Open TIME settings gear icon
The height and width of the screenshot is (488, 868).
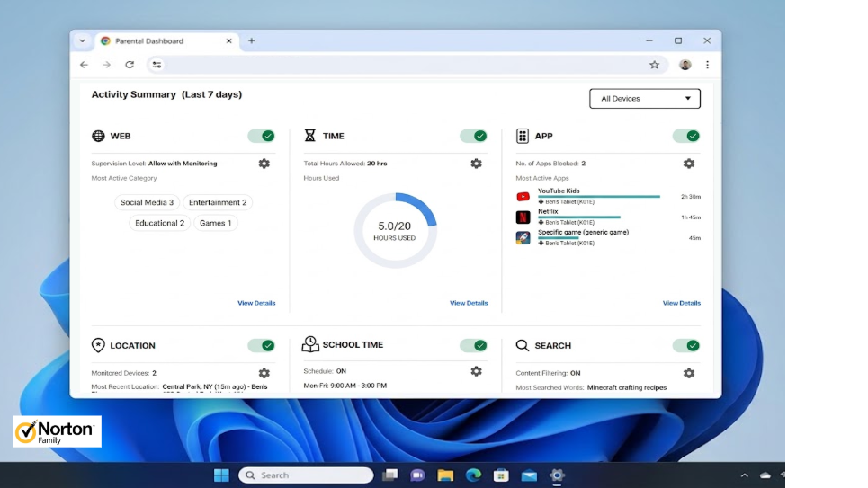(x=476, y=164)
